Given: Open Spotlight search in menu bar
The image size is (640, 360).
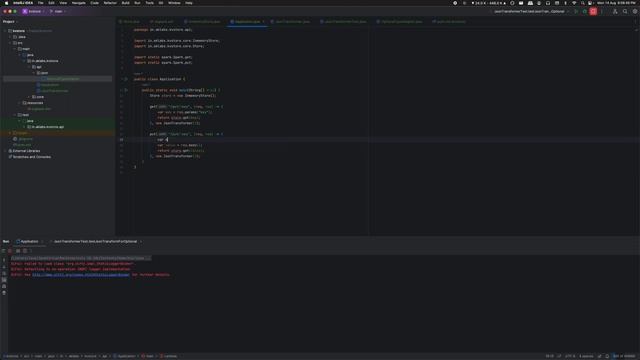Looking at the screenshot, I should click(582, 3).
